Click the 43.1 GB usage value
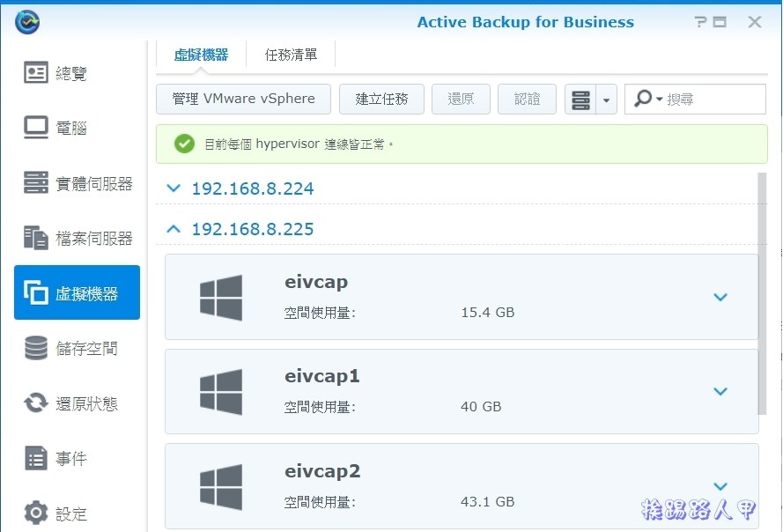The image size is (783, 532). coord(487,501)
